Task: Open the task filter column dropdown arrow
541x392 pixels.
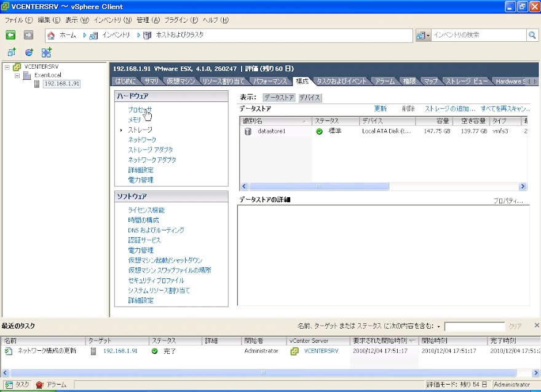Action: click(438, 326)
